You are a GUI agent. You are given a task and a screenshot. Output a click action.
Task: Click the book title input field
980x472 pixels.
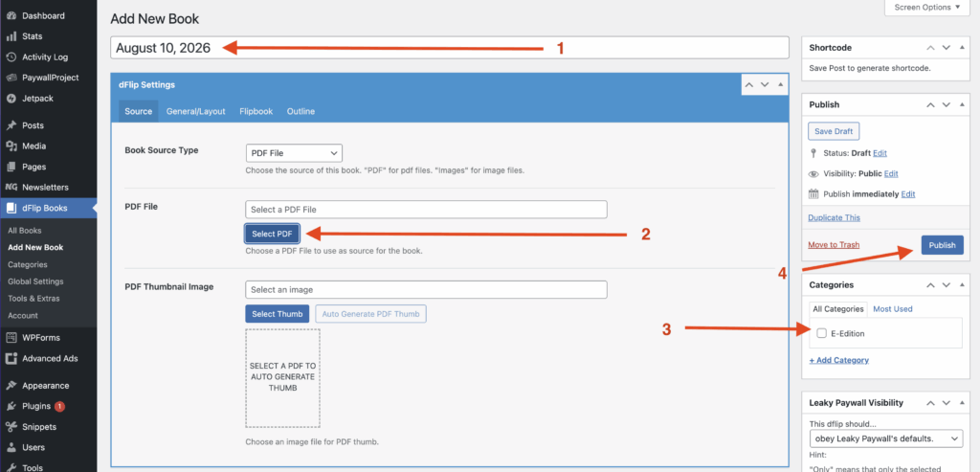[x=450, y=48]
